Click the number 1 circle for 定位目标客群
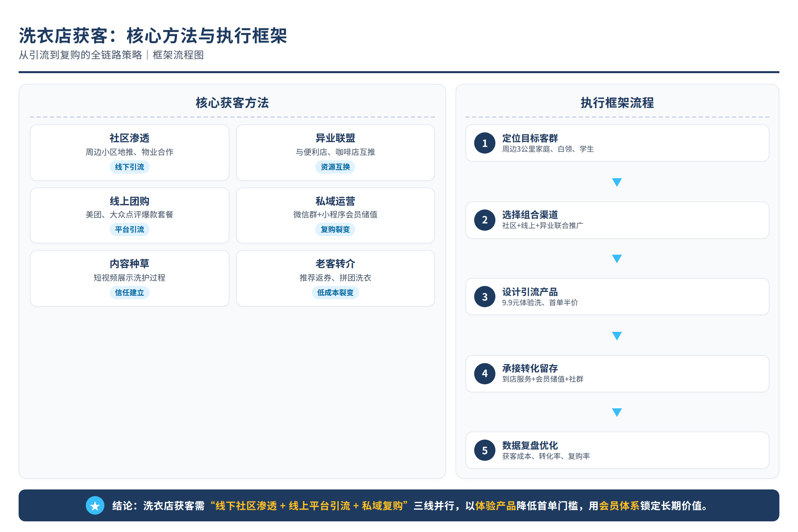798x532 pixels. click(485, 143)
